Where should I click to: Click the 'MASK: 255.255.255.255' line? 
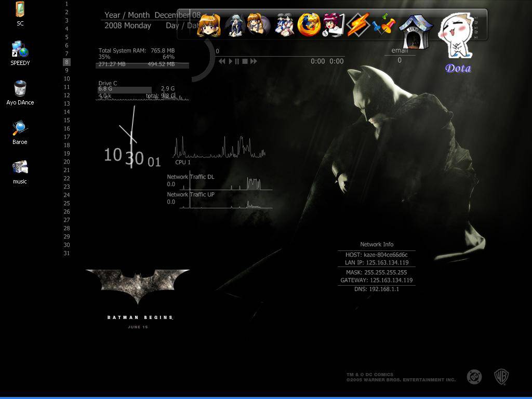[377, 272]
